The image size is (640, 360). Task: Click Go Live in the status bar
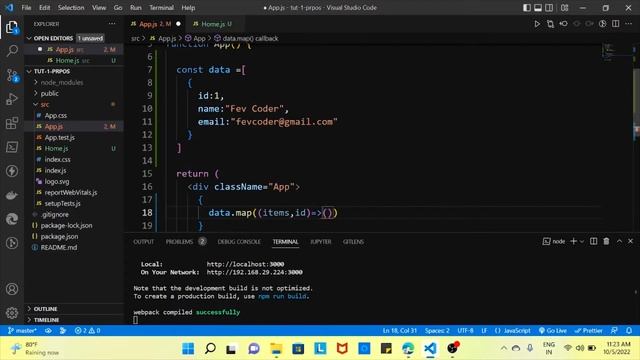[553, 331]
